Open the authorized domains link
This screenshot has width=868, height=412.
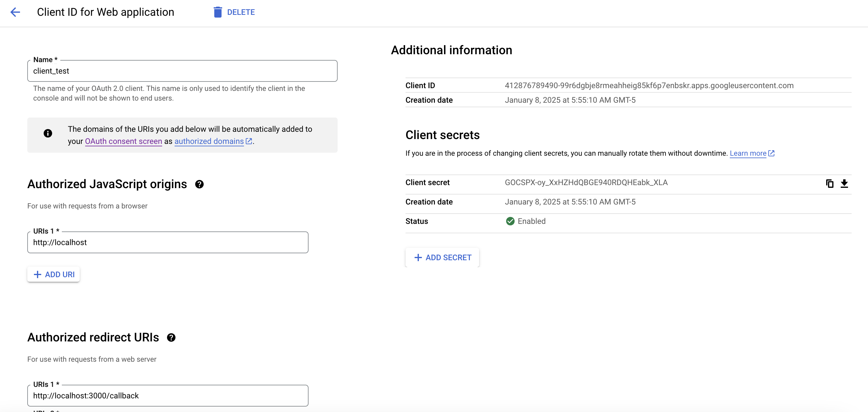pyautogui.click(x=209, y=141)
